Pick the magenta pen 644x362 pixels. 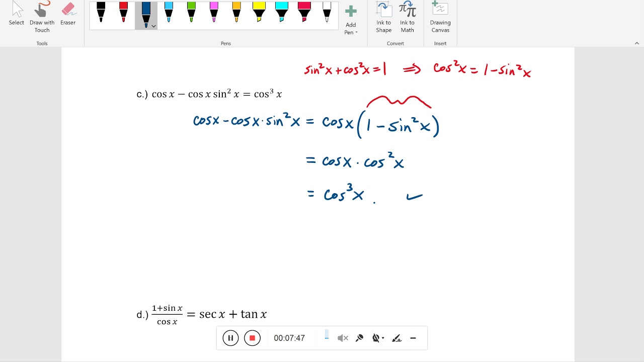[x=214, y=13]
